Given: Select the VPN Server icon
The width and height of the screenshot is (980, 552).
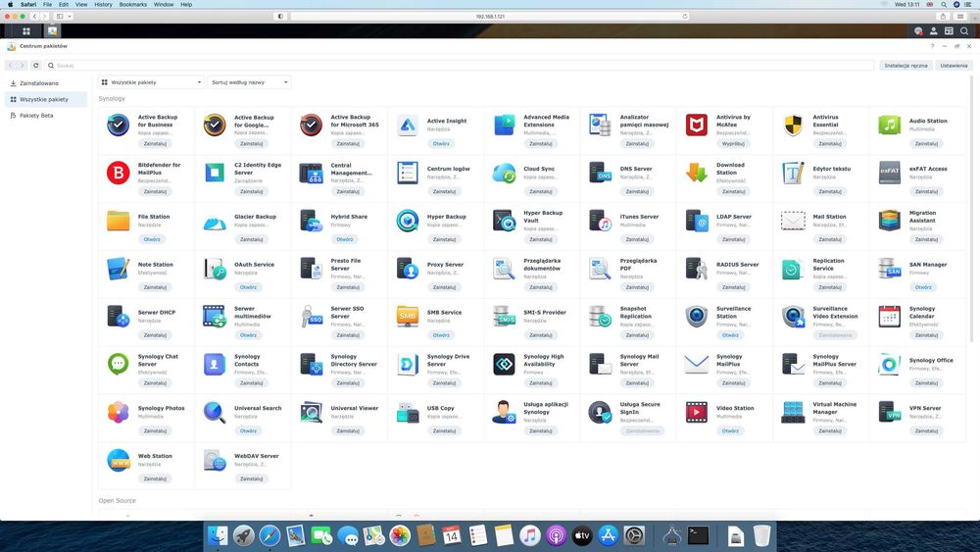Looking at the screenshot, I should [890, 412].
